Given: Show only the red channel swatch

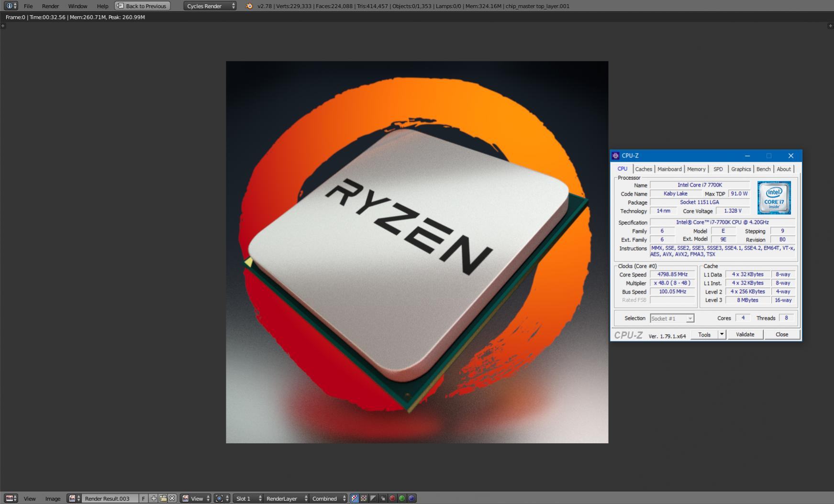Looking at the screenshot, I should pyautogui.click(x=392, y=498).
